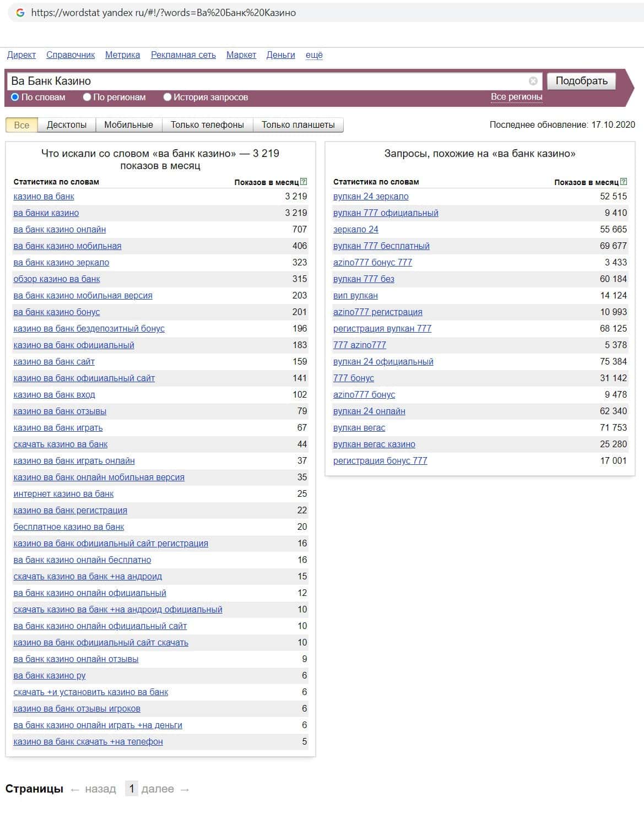Open the 'вулкан вегас казино' link
Image resolution: width=644 pixels, height=830 pixels.
pos(374,444)
